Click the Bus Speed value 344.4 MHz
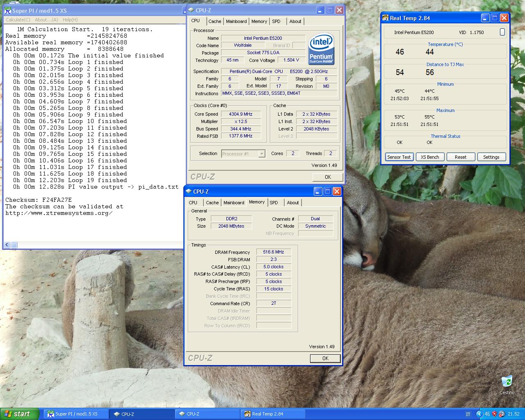The height and width of the screenshot is (420, 525). [x=241, y=129]
